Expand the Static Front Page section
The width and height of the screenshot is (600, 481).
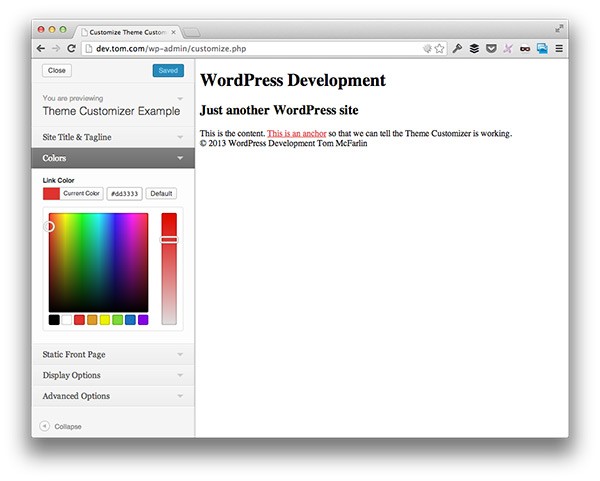click(x=113, y=354)
